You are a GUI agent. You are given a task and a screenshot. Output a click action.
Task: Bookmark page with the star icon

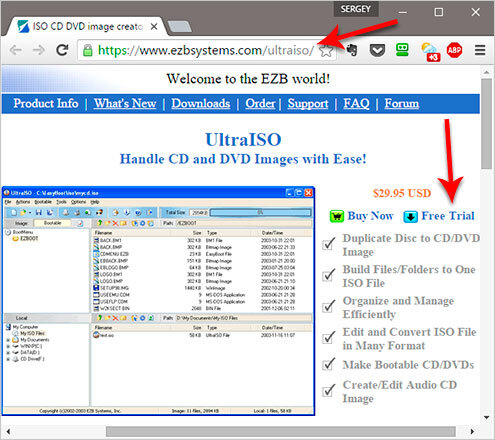[x=326, y=51]
